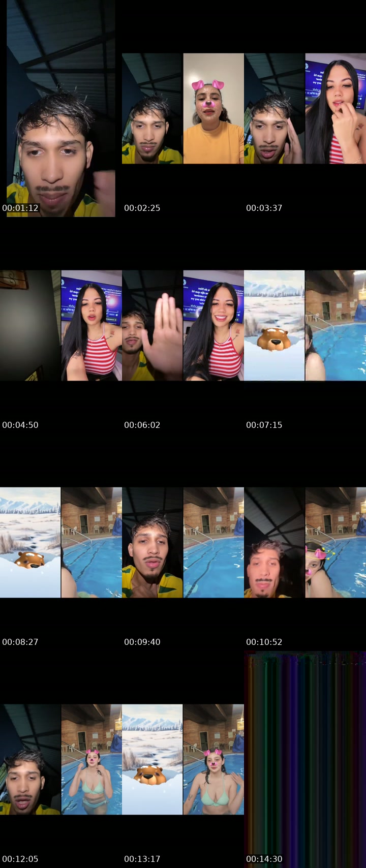Viewport: 366px width, 868px height.
Task: Open the frame at 00:12:05
Action: 61,759
